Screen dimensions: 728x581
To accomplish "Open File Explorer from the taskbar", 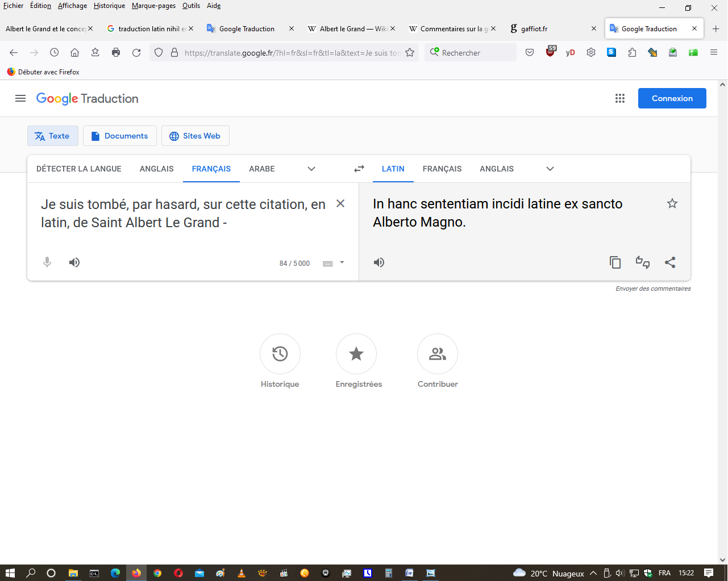I will tap(73, 573).
